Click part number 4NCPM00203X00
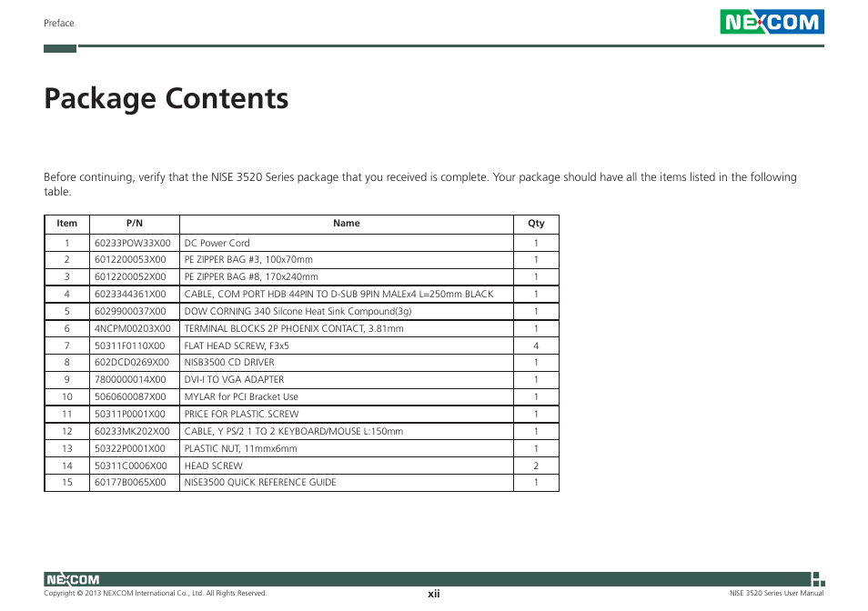868x611 pixels. [x=133, y=328]
